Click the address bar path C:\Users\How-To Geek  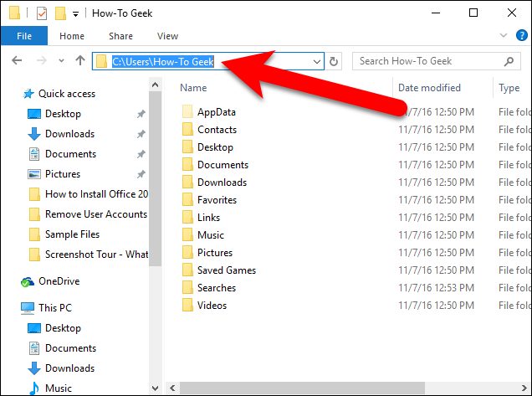[163, 61]
